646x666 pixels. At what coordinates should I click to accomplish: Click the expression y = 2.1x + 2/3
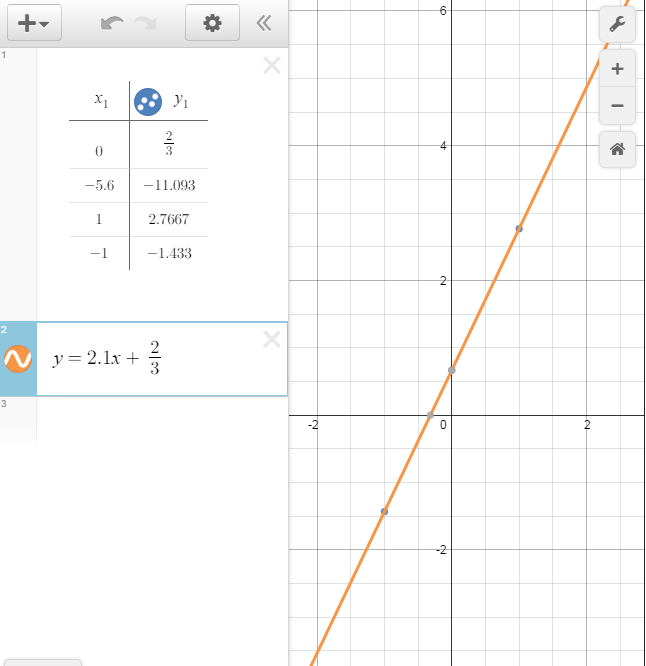pyautogui.click(x=107, y=358)
